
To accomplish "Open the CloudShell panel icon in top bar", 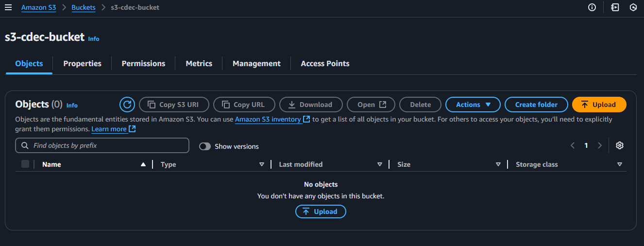I will coord(615,8).
